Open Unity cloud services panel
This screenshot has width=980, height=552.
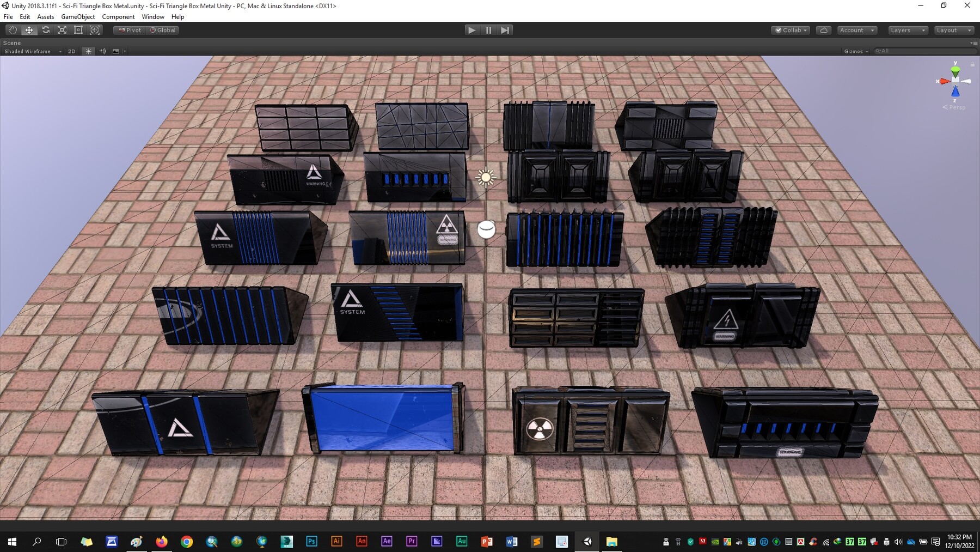coord(824,30)
